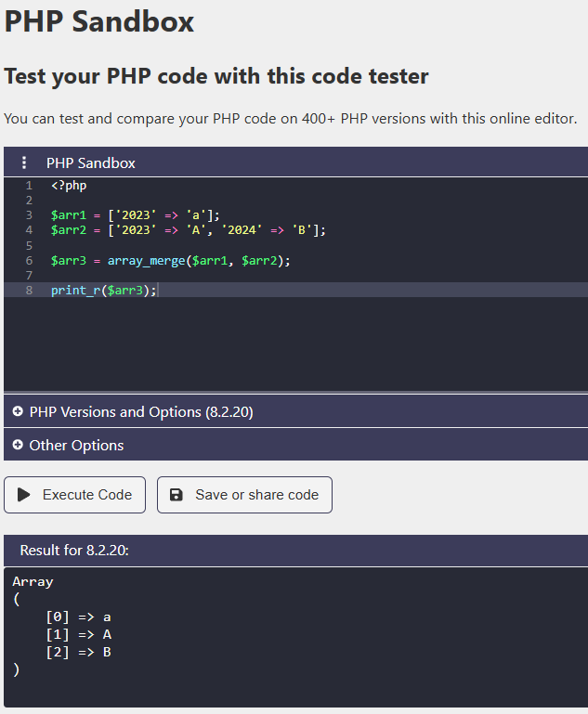Screen dimensions: 588x714
Task: Grab the editor resize bar below code
Action: click(x=295, y=392)
